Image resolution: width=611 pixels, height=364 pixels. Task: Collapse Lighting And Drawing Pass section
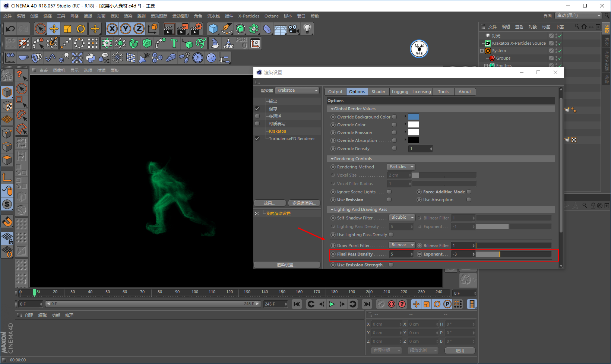point(332,209)
